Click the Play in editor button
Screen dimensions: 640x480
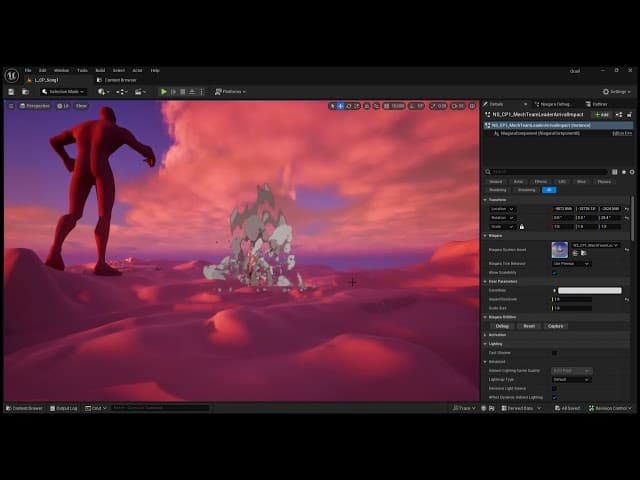click(x=165, y=92)
